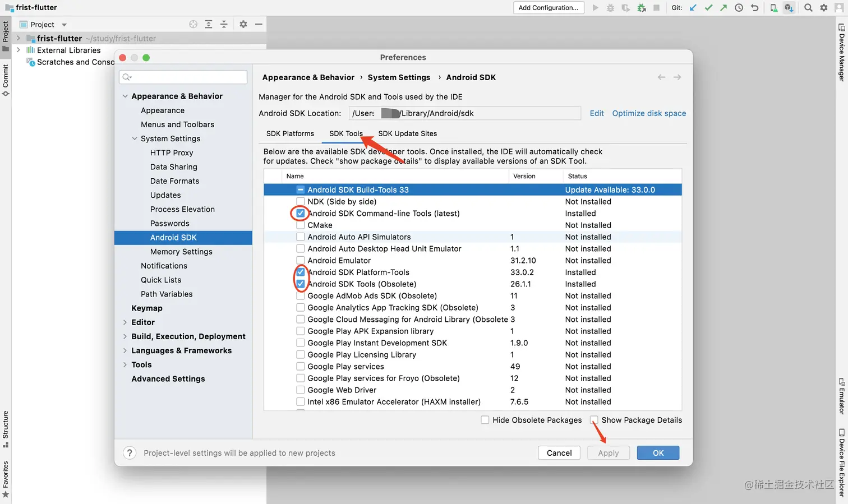This screenshot has height=504, width=848.
Task: Open the Emulator side tab
Action: [842, 396]
